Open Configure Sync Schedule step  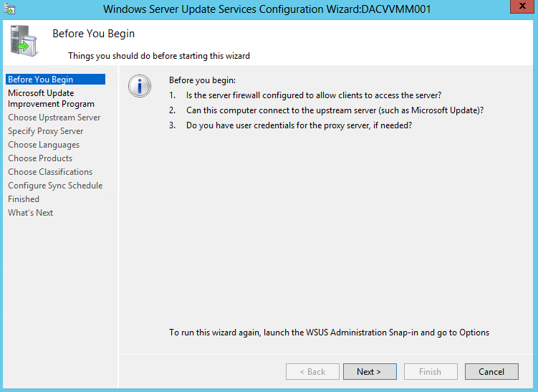coord(55,186)
